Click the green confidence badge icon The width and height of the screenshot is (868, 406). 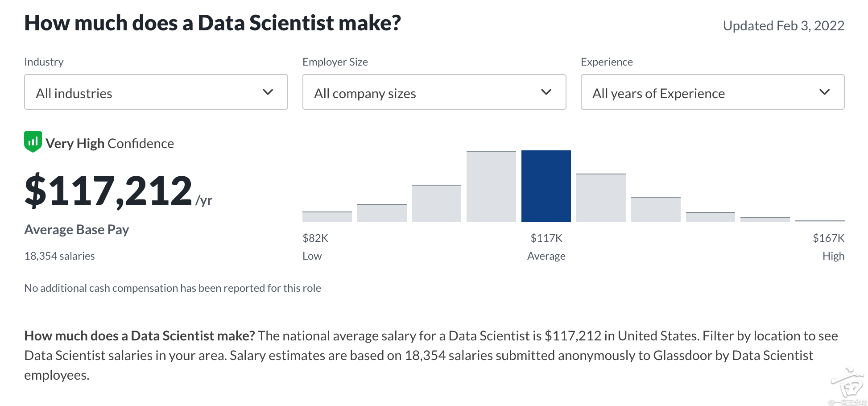[33, 142]
